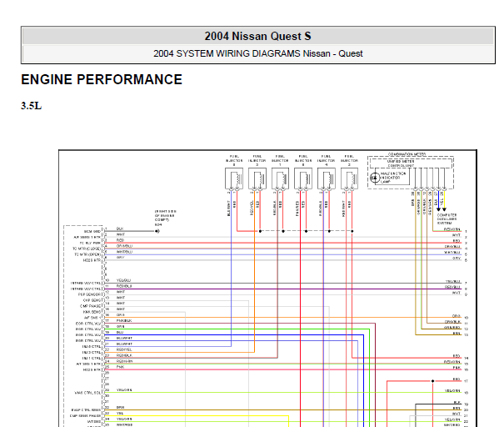Viewport: 504px width, 427px height.
Task: Click the "VIAS CTRL SOL" pin label
Action: point(87,393)
